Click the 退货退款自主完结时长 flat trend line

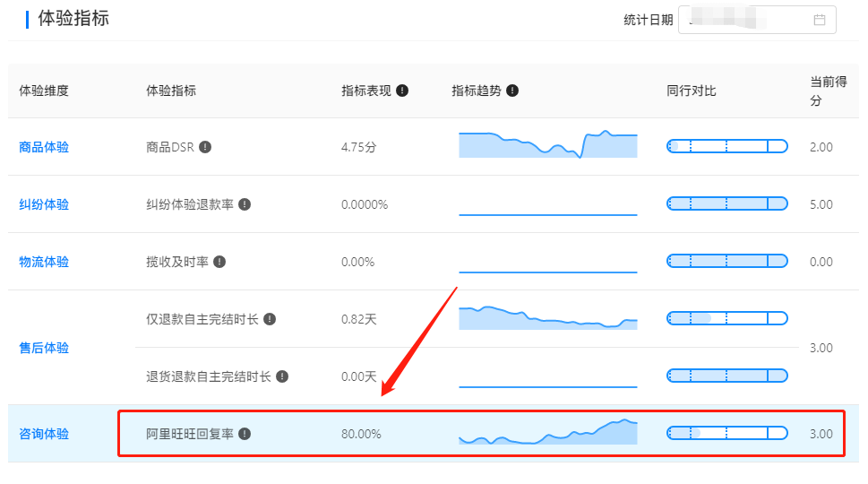click(548, 386)
